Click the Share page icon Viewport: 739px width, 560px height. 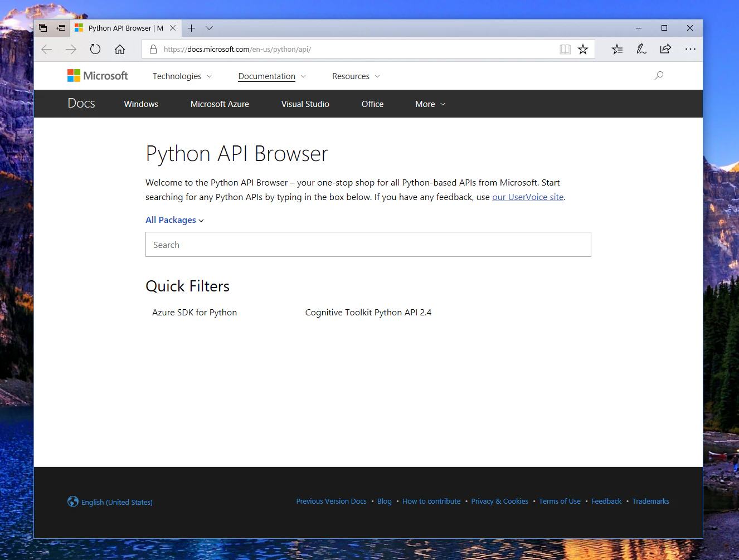[665, 49]
